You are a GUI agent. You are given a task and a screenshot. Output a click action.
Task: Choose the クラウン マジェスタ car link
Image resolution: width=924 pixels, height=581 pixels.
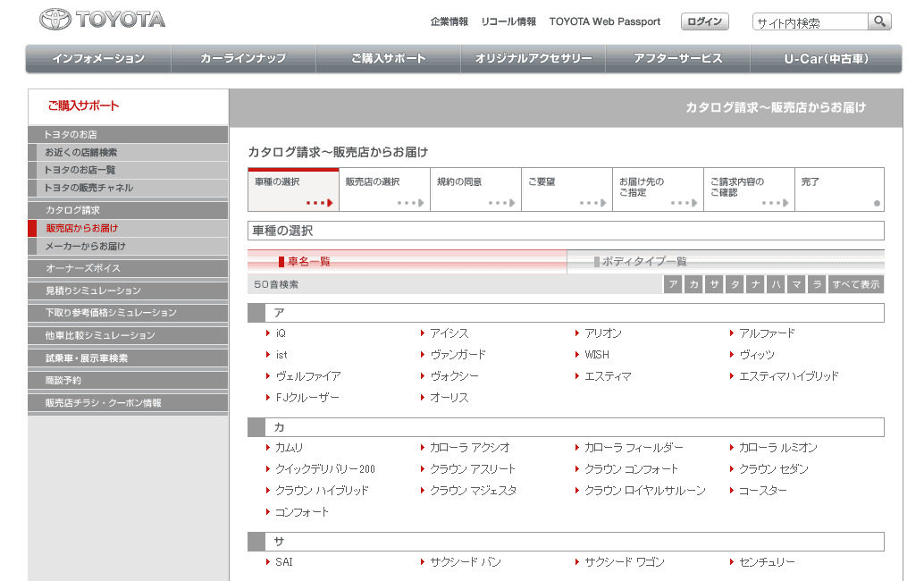tap(473, 490)
